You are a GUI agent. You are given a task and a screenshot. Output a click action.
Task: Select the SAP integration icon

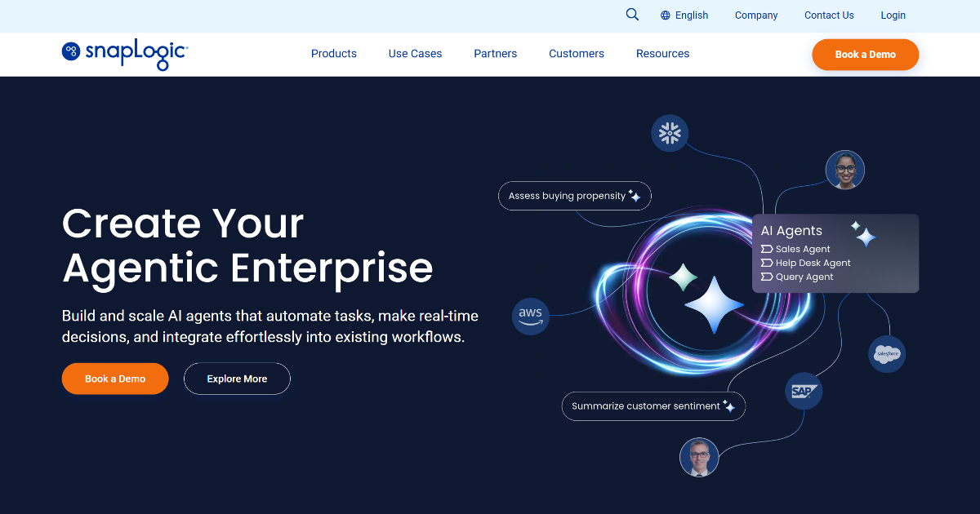(803, 391)
